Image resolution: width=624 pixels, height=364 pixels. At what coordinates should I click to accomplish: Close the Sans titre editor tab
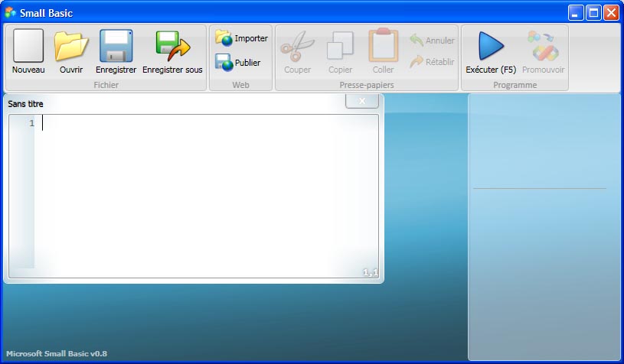coord(361,101)
